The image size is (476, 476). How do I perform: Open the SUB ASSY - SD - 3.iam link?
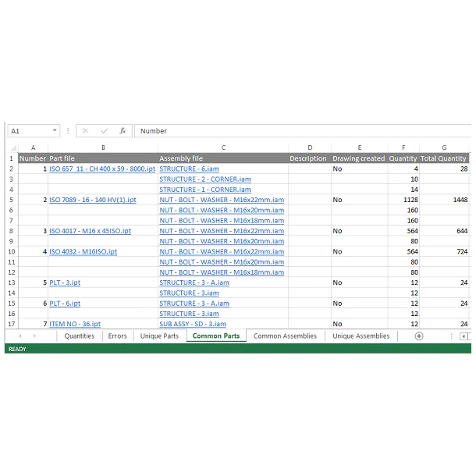tap(193, 324)
